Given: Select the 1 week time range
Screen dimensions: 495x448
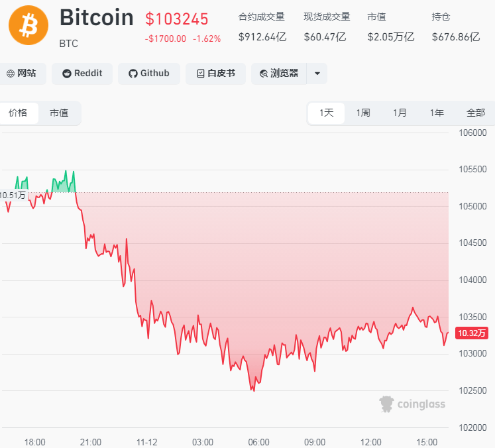Looking at the screenshot, I should point(363,113).
